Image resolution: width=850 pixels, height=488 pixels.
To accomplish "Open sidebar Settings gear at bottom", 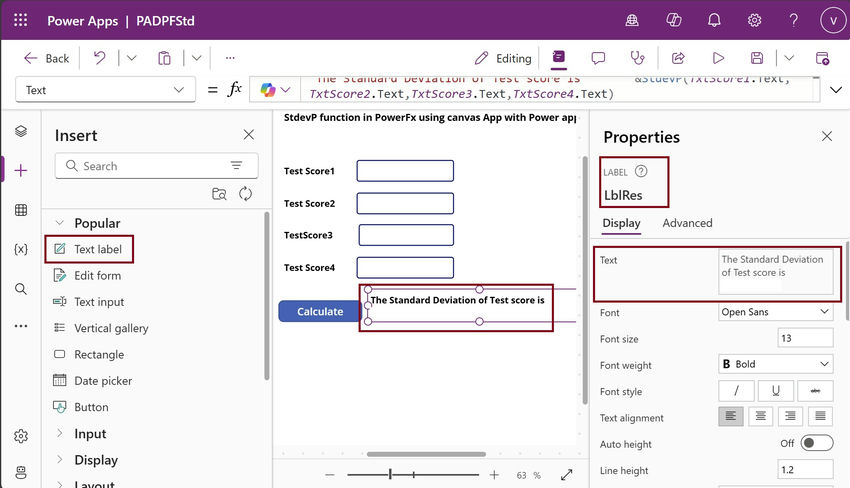I will 21,436.
